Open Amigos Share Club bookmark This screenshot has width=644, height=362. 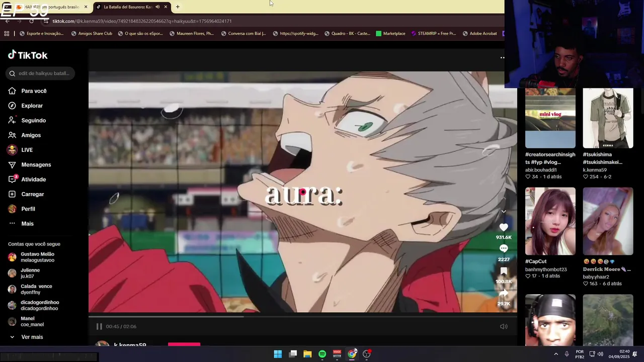coord(92,34)
